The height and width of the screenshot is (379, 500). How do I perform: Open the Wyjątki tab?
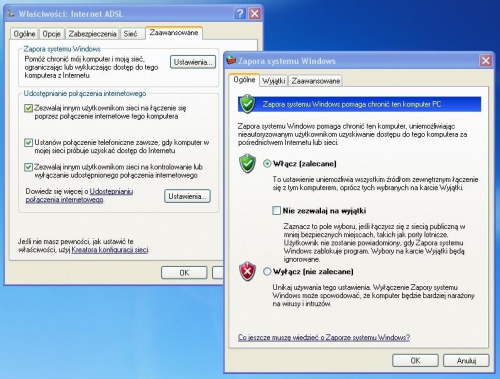coord(274,81)
